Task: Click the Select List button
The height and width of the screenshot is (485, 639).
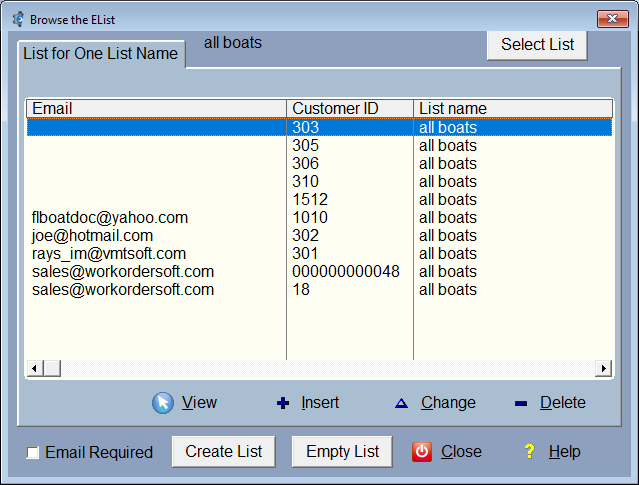Action: 537,45
